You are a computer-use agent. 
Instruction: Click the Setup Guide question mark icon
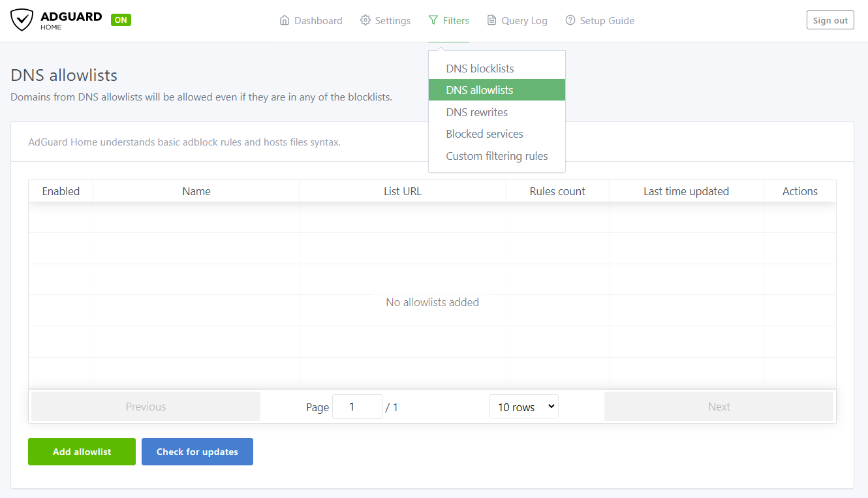click(570, 20)
